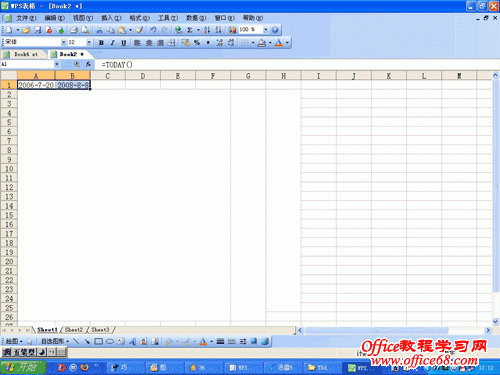The height and width of the screenshot is (375, 500).
Task: Toggle Bold formatting
Action: (x=101, y=43)
